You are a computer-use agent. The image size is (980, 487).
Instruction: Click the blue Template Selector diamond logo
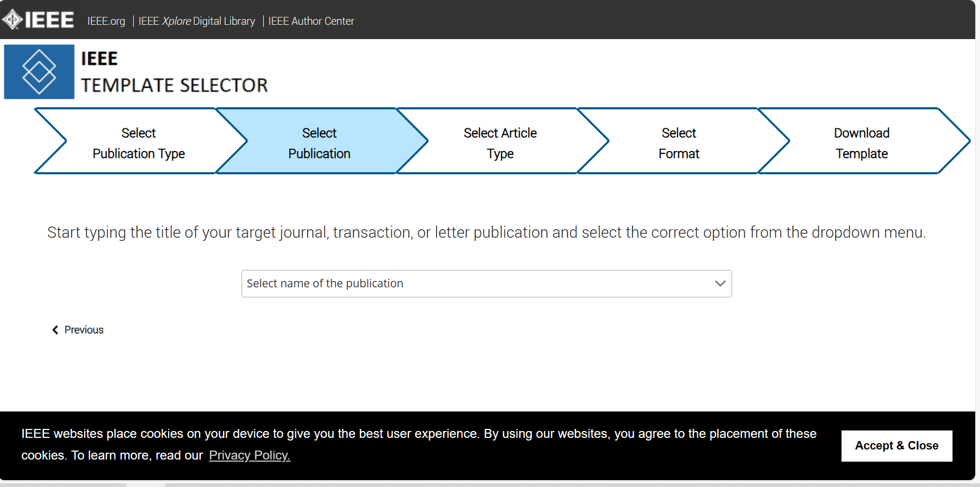point(39,72)
